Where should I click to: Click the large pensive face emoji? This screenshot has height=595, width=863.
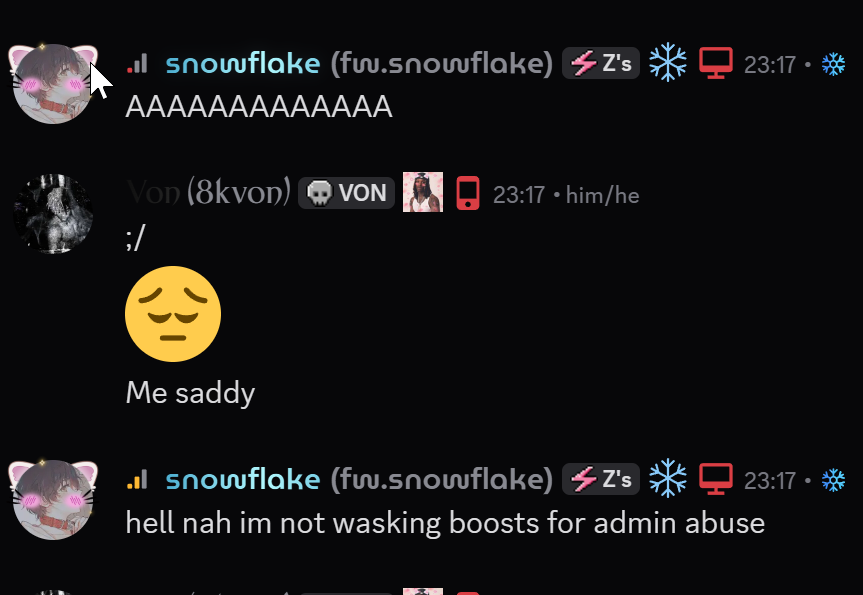click(x=173, y=314)
